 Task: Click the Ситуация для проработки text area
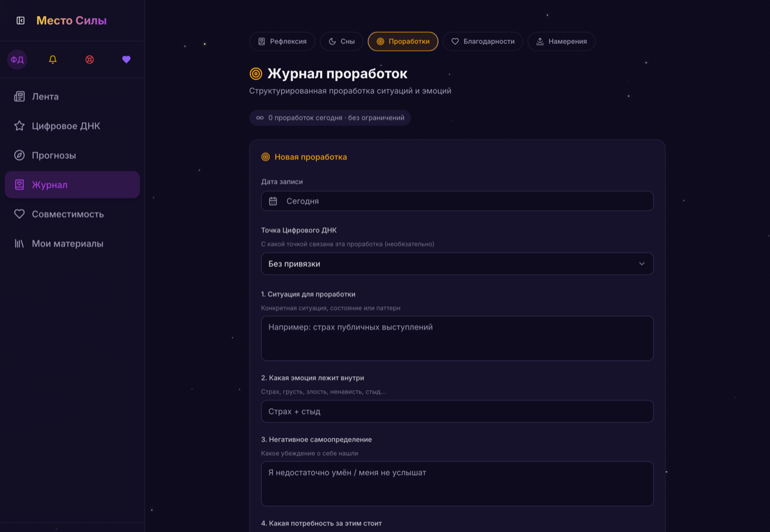click(x=457, y=338)
